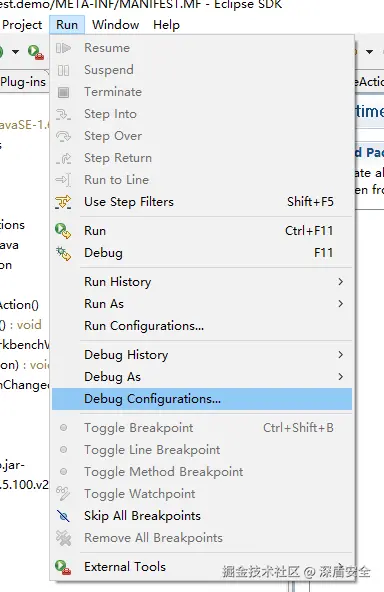The height and width of the screenshot is (592, 384).
Task: Click Toggle Breakpoint menu label
Action: tap(139, 428)
